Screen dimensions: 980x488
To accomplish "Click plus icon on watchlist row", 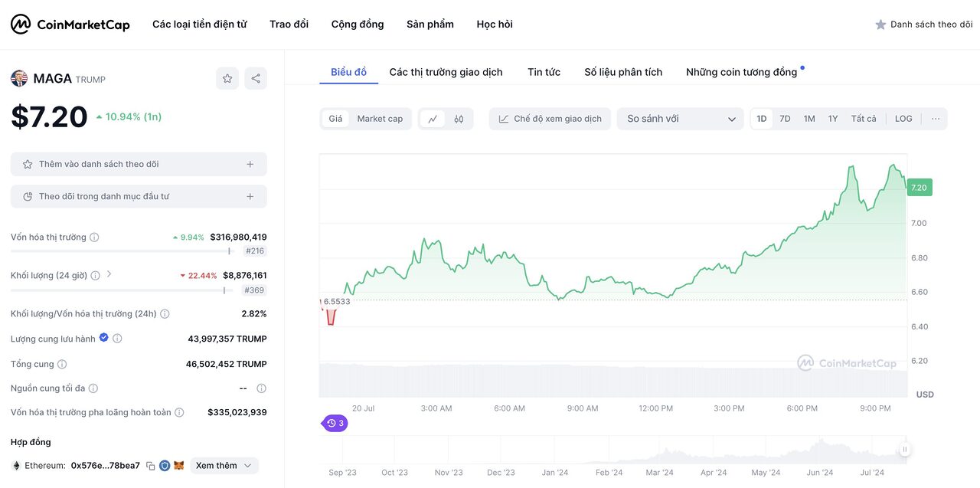I will [x=250, y=164].
